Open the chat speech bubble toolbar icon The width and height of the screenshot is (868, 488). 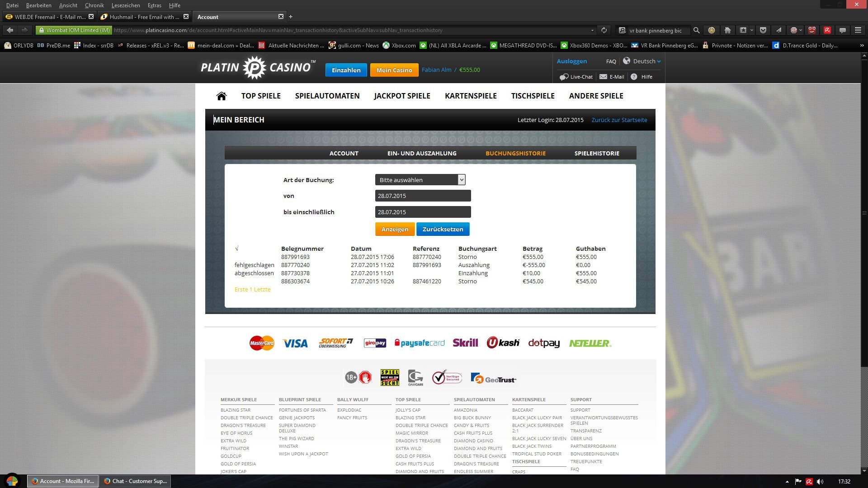(x=843, y=30)
